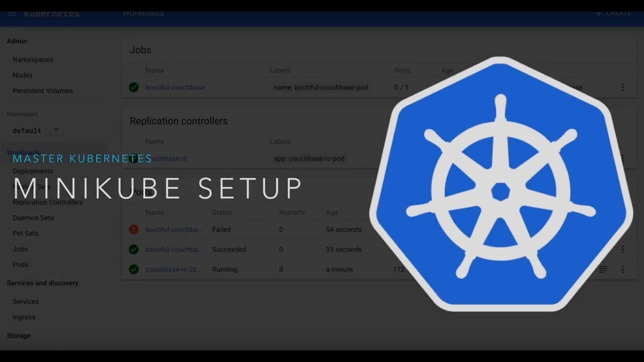Click the 'Running' status text
The width and height of the screenshot is (644, 362).
(225, 269)
